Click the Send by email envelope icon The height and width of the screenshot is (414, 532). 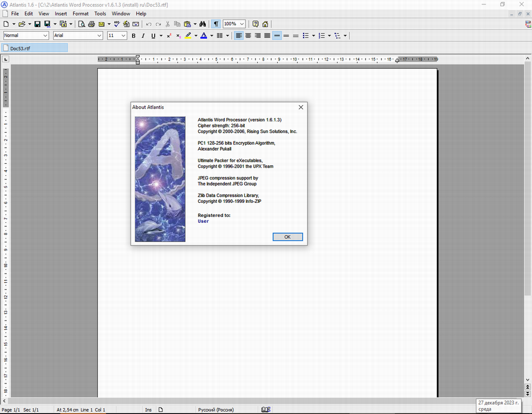pos(102,24)
